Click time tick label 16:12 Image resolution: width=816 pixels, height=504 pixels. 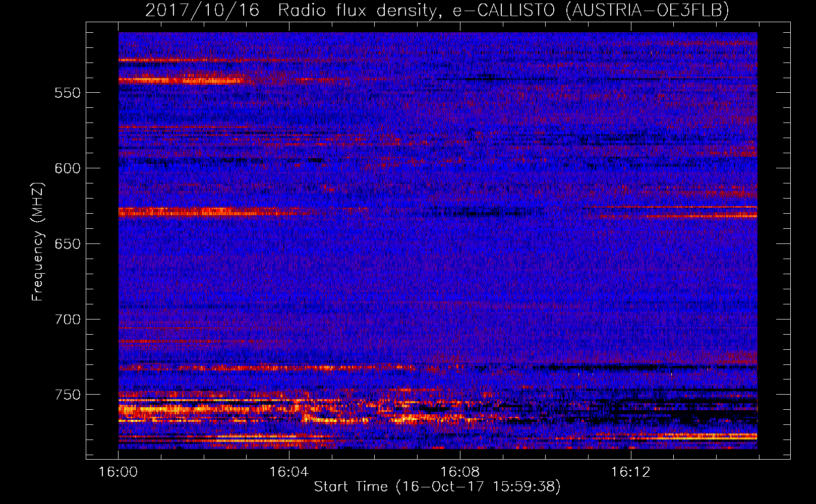coord(631,472)
